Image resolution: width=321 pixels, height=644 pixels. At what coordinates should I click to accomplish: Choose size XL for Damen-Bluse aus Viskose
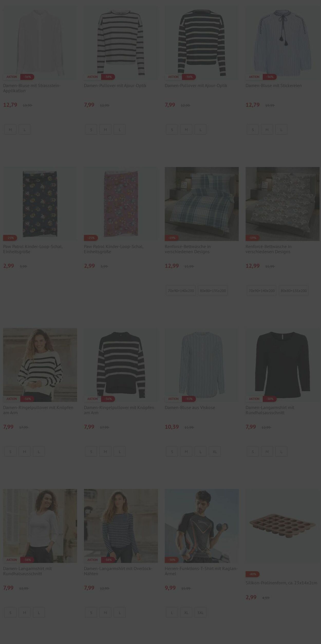point(215,451)
